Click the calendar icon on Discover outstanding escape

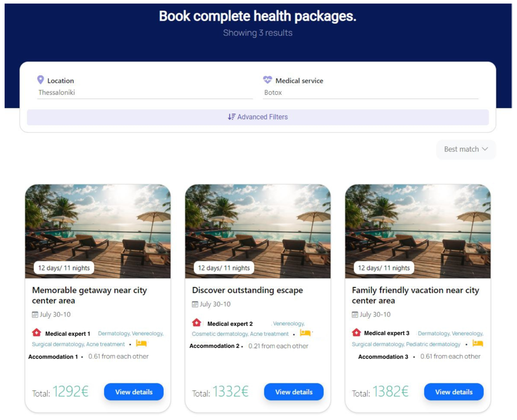click(195, 304)
